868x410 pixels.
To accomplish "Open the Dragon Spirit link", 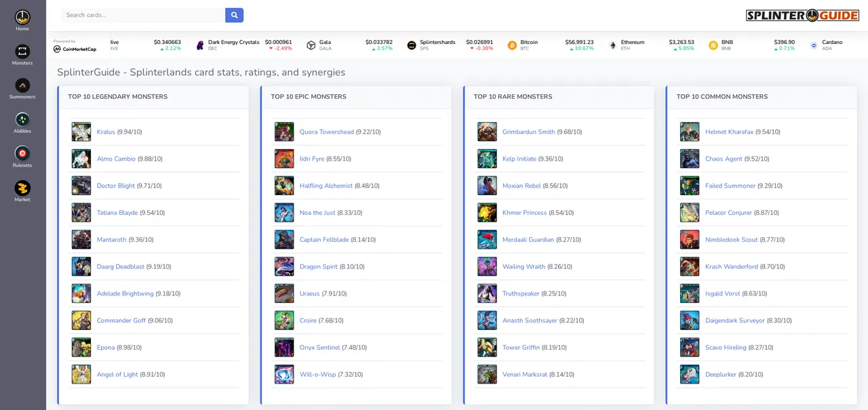I will click(319, 267).
